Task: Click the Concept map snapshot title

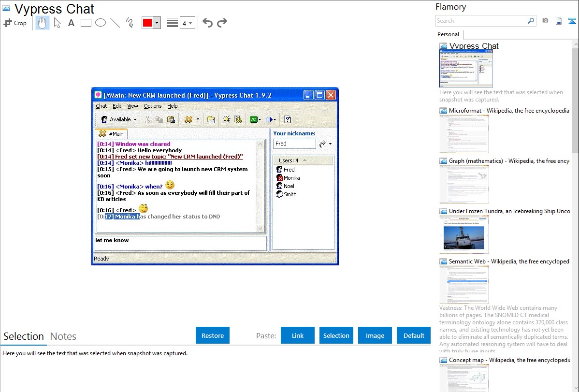Action: point(509,360)
